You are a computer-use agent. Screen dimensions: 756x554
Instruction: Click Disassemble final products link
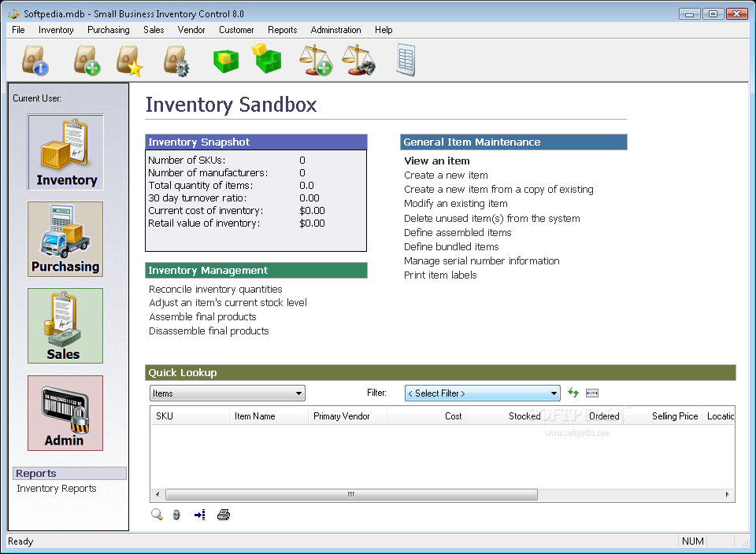(209, 331)
